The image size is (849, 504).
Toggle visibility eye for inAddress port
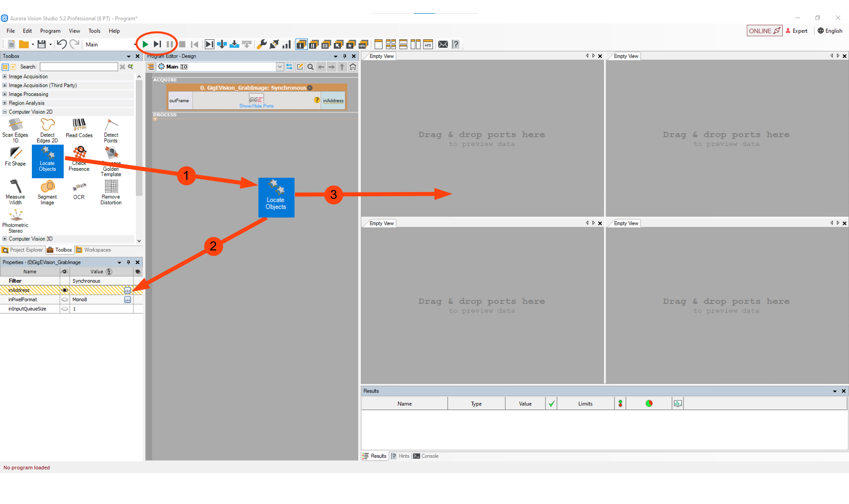coord(65,290)
